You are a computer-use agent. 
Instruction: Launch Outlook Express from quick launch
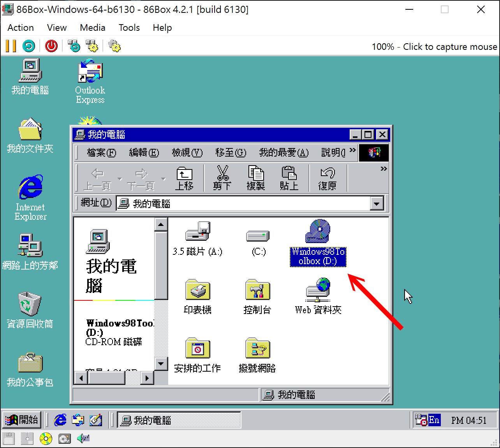point(78,420)
